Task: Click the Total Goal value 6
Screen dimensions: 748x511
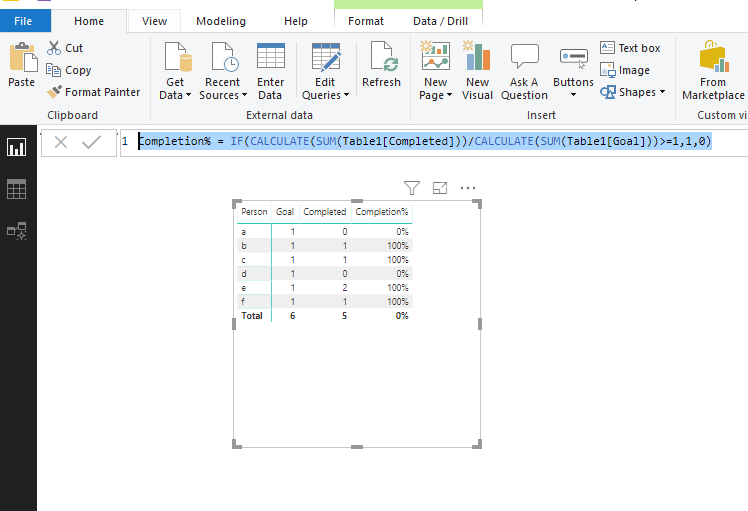Action: pos(292,316)
